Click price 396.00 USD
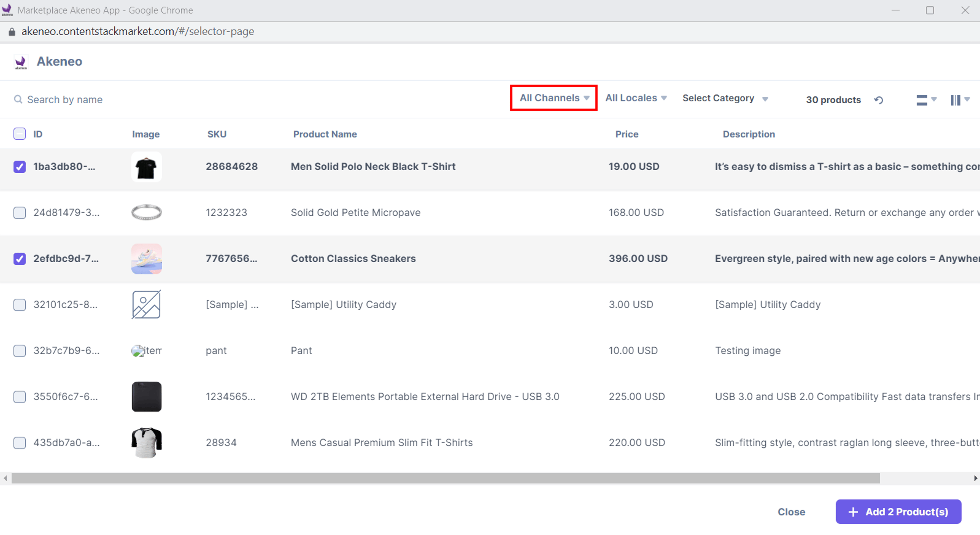This screenshot has height=535, width=980. click(638, 259)
